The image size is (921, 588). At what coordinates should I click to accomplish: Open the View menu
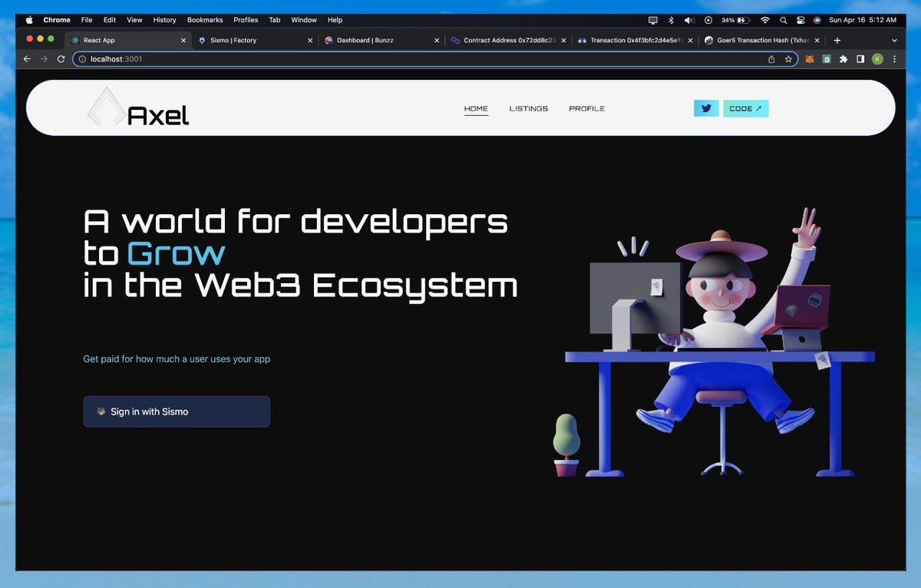tap(134, 20)
